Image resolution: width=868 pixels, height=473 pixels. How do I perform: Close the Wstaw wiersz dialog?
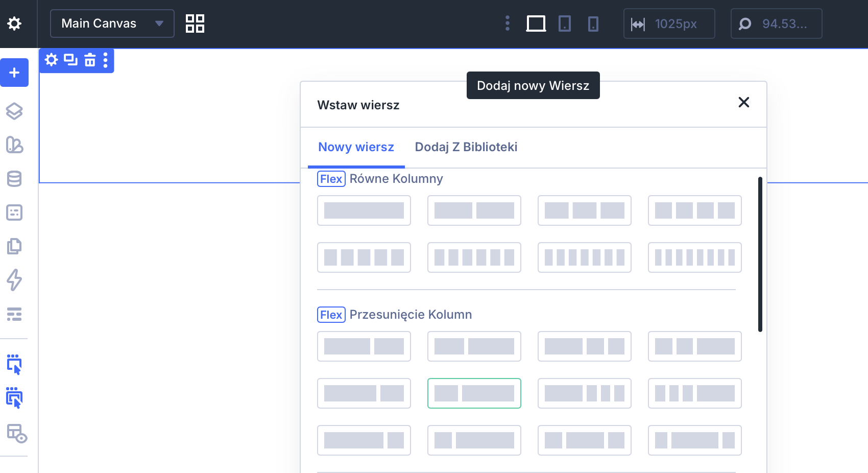tap(743, 103)
